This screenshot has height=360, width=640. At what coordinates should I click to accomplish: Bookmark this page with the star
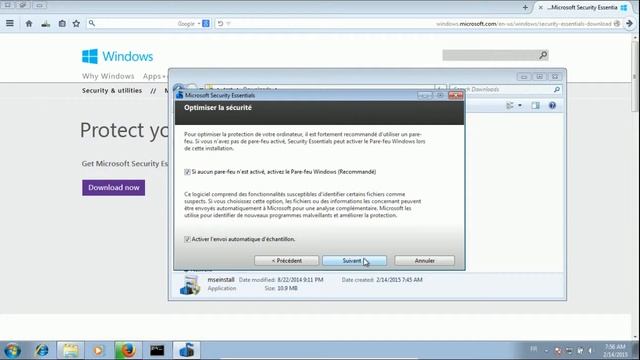coord(76,24)
